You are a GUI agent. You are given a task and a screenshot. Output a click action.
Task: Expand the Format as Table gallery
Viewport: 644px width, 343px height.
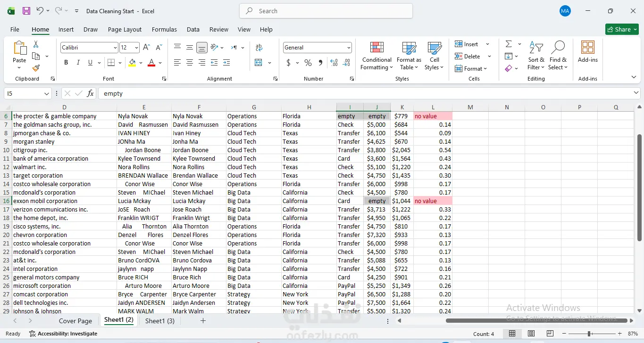click(x=409, y=56)
